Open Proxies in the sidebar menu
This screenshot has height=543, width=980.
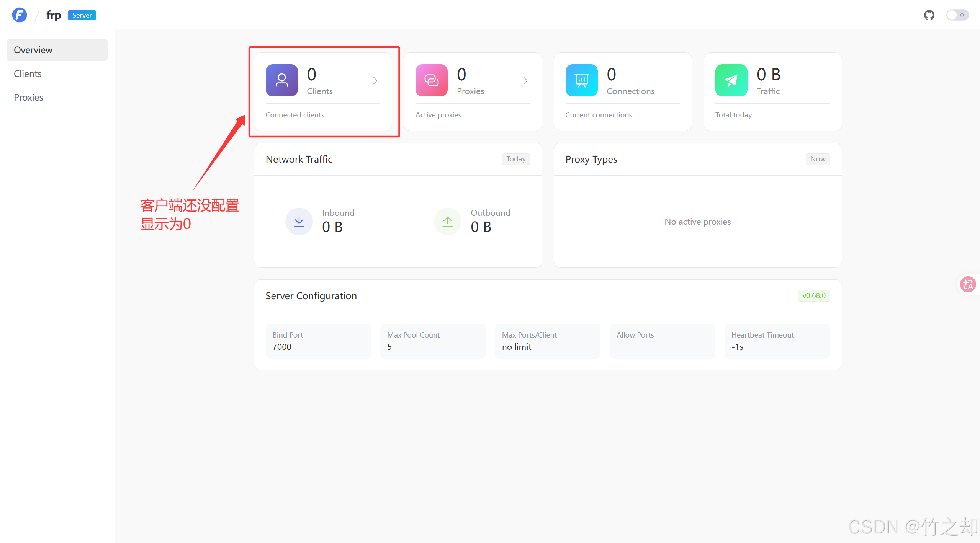[28, 97]
